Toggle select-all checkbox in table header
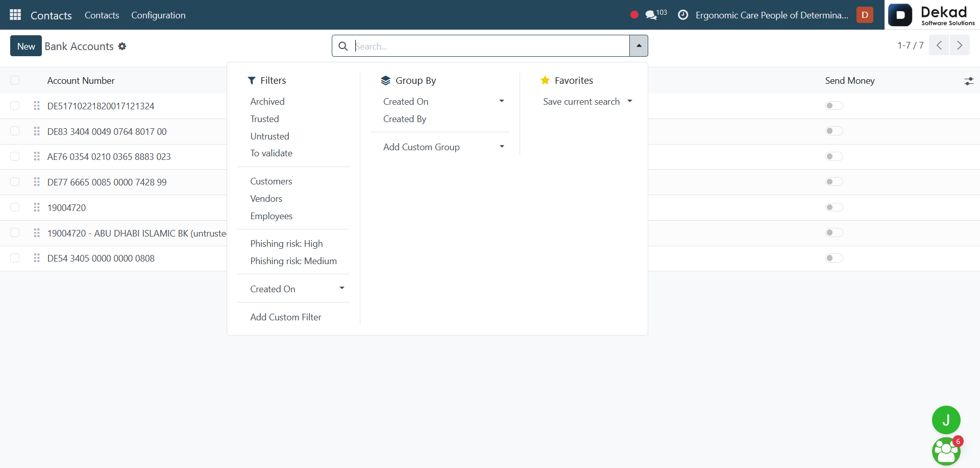 point(15,80)
